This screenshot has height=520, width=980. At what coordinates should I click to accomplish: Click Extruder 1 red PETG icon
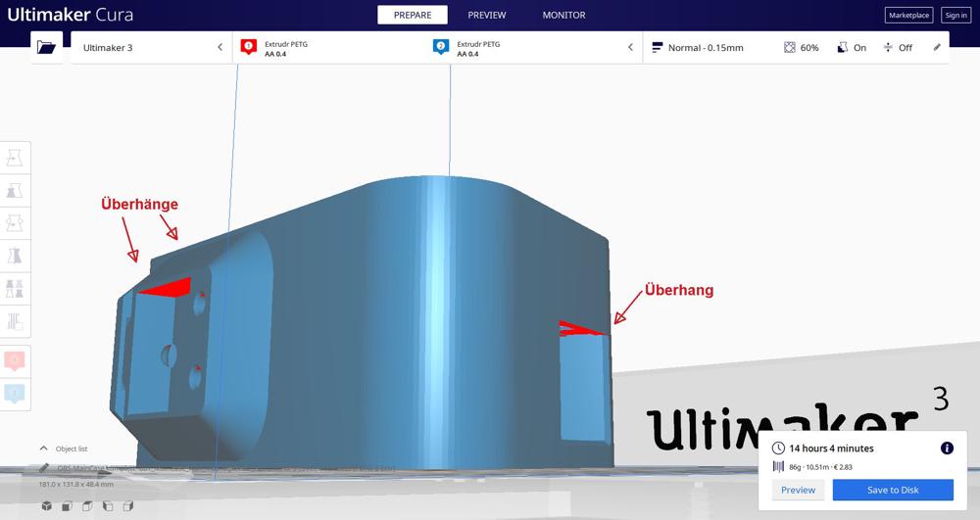pyautogui.click(x=249, y=47)
